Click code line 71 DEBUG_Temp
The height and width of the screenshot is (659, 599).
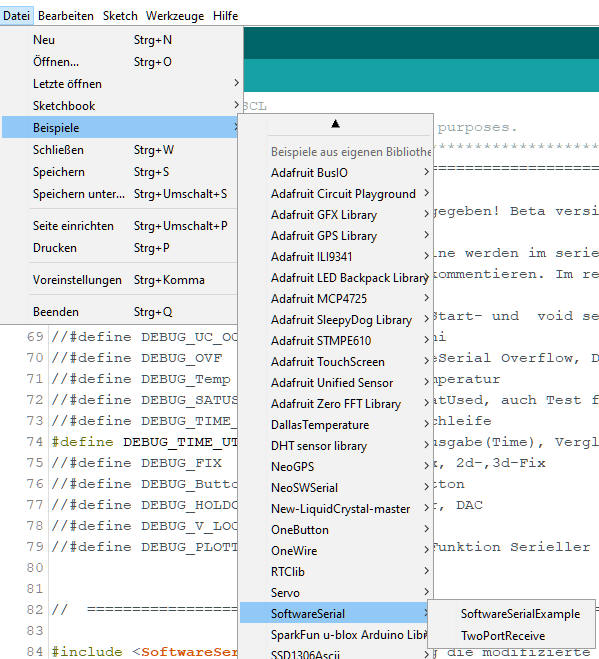tap(141, 379)
